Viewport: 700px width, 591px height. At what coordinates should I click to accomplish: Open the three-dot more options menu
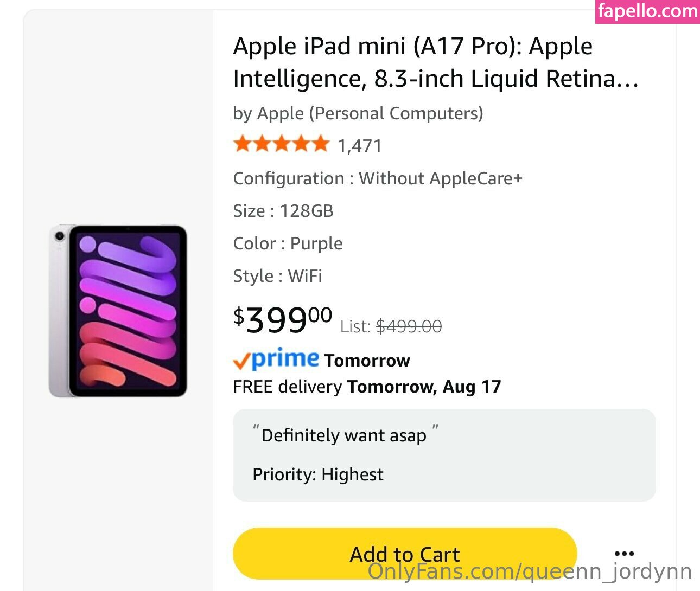(624, 554)
